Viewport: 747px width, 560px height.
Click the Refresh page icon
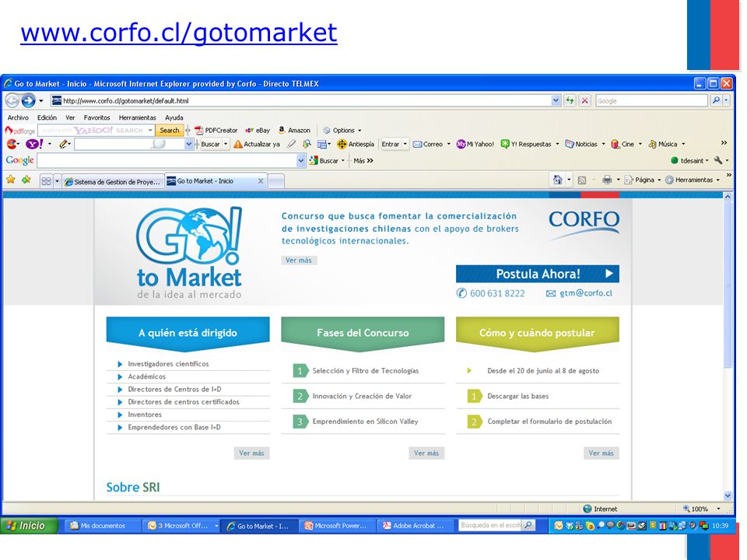pos(570,100)
